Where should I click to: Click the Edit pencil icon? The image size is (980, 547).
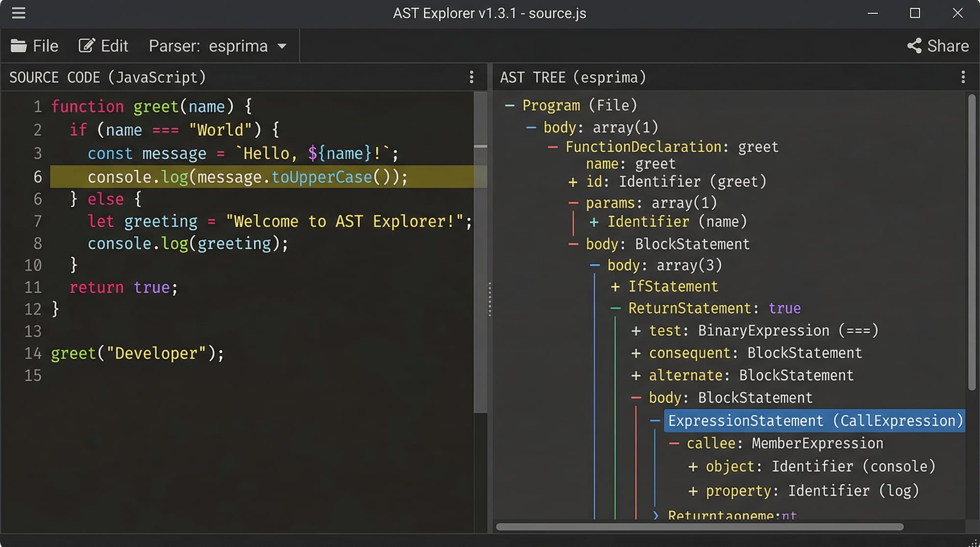pyautogui.click(x=86, y=46)
